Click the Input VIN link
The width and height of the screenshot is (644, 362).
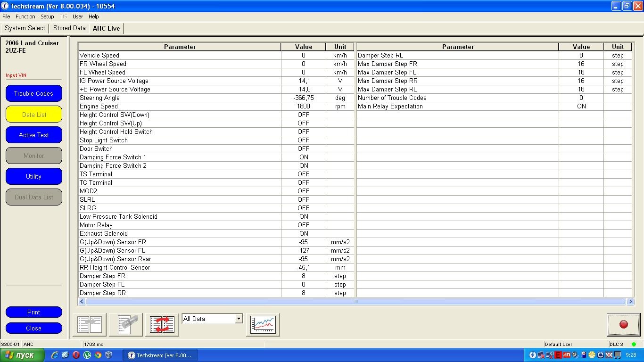16,75
